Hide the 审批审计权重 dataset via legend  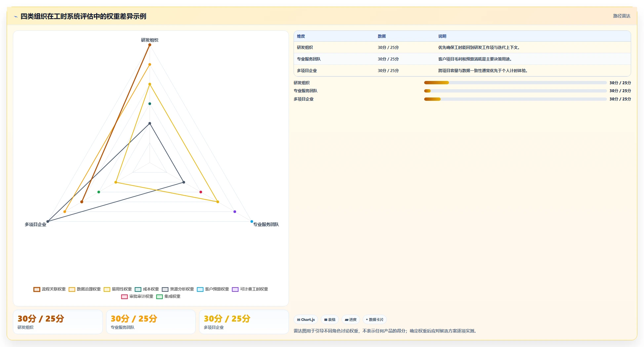point(137,296)
